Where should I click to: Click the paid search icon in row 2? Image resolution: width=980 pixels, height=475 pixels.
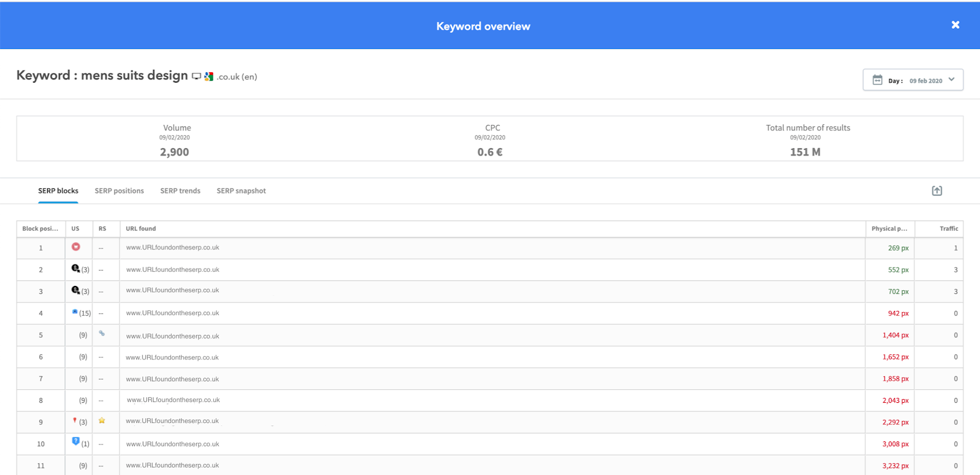coord(75,268)
